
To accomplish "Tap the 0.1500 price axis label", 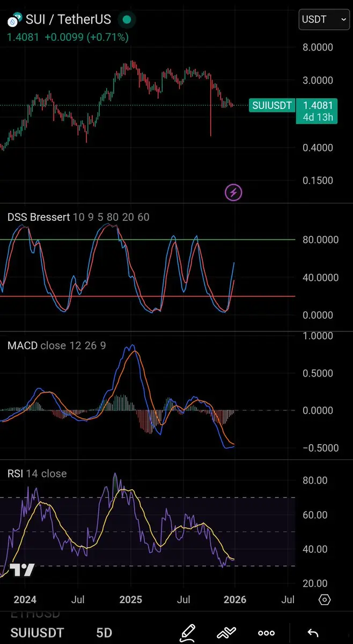I will (x=318, y=180).
